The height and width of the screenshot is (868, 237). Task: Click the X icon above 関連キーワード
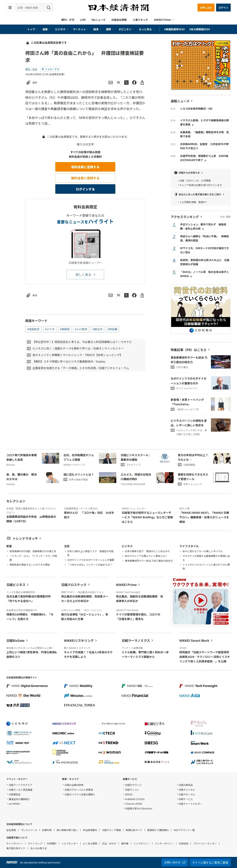pos(126,295)
